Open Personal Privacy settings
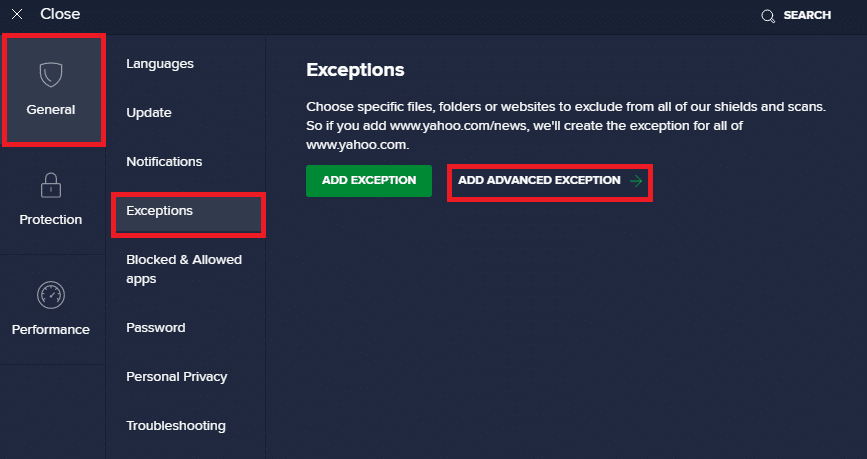The image size is (867, 459). [176, 377]
